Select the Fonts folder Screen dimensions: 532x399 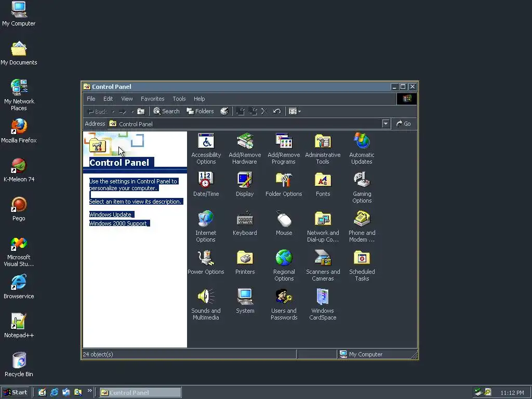click(323, 184)
